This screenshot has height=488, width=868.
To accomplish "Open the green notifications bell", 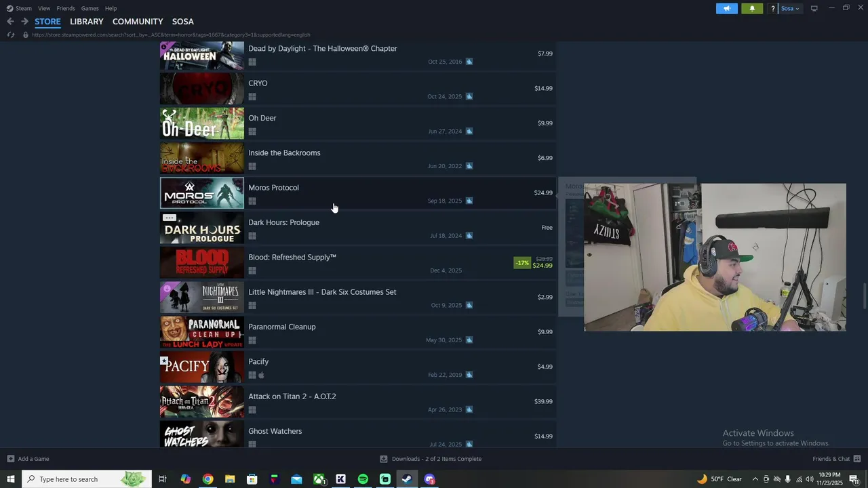I will [x=752, y=9].
